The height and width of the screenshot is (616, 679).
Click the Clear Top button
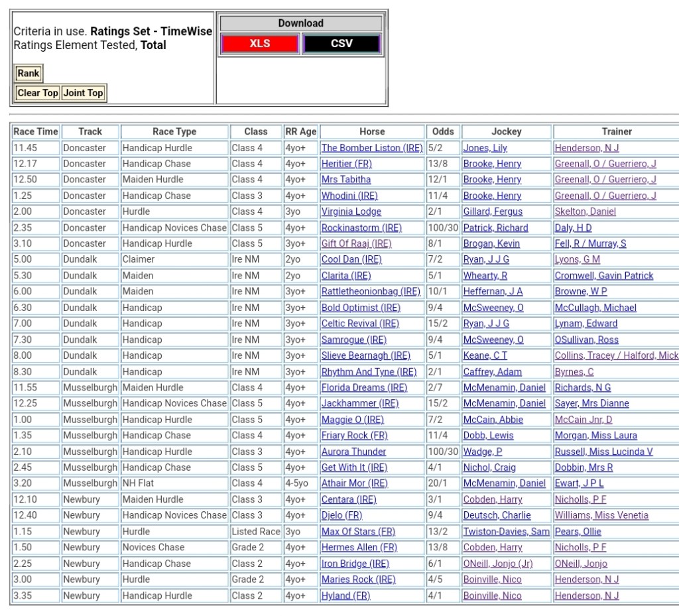tap(38, 93)
